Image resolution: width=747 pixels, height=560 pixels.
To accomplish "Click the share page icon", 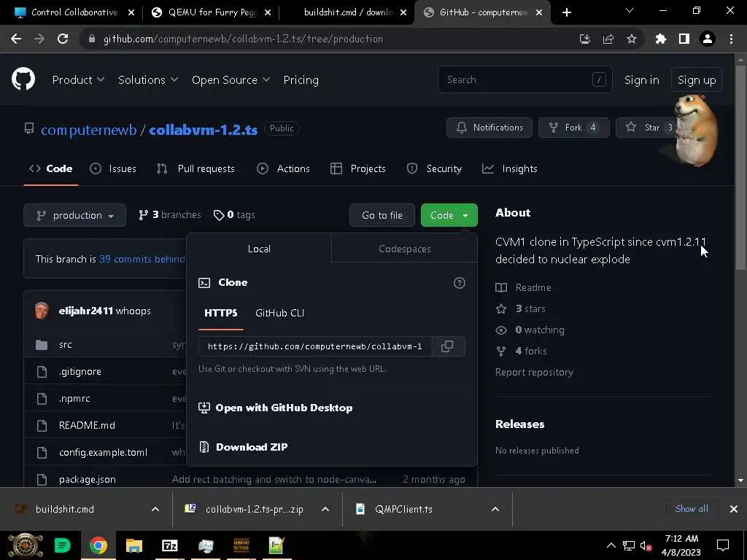I will 608,39.
